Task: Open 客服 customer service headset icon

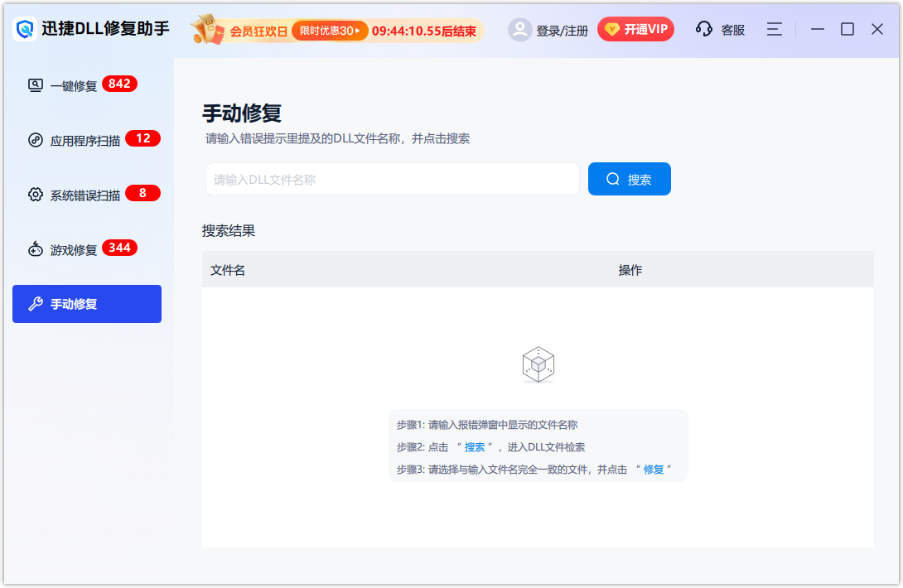Action: click(x=703, y=29)
